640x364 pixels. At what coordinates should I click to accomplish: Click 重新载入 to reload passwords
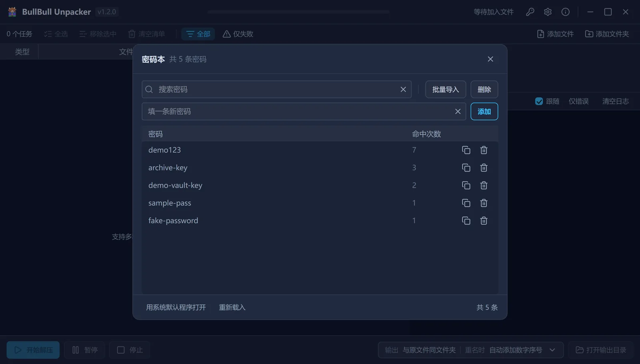[x=232, y=307]
